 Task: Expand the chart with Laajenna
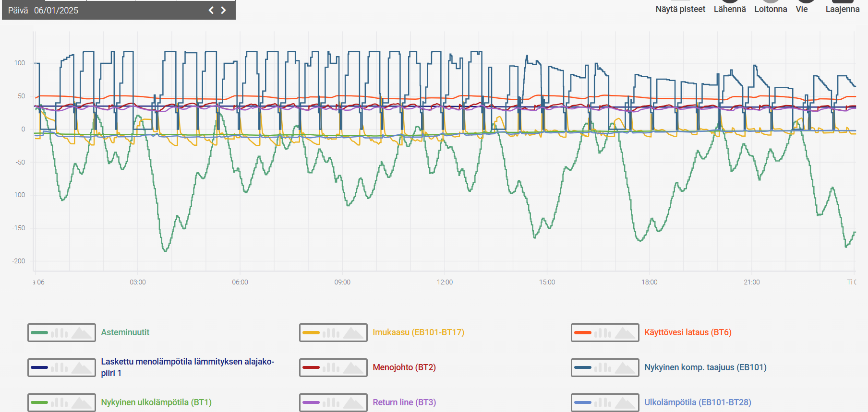(843, 9)
